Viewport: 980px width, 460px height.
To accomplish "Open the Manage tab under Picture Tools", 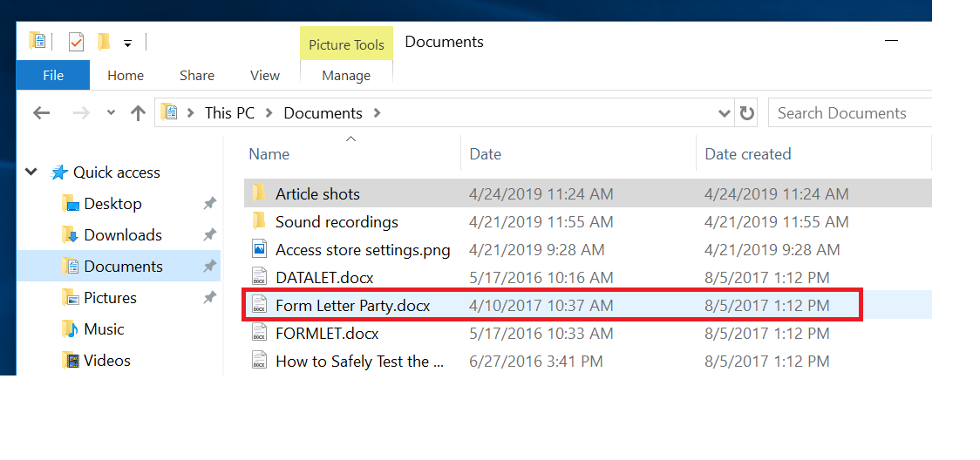I will (x=346, y=76).
